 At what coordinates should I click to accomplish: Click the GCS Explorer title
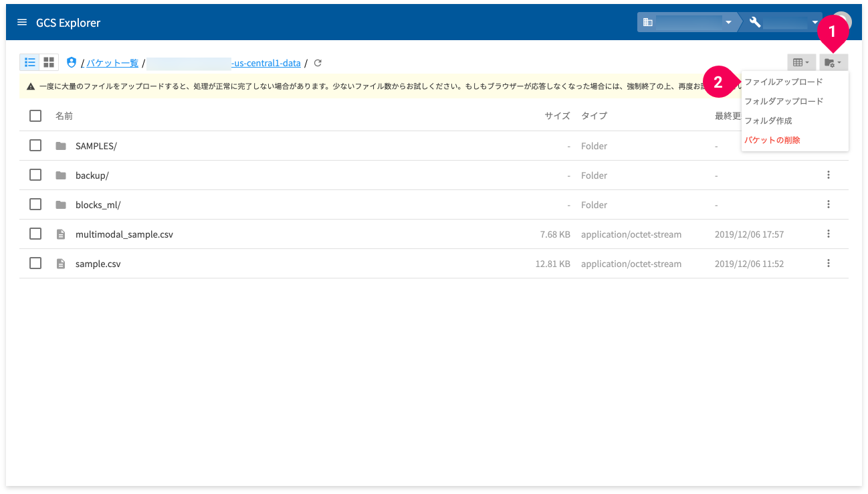tap(68, 23)
